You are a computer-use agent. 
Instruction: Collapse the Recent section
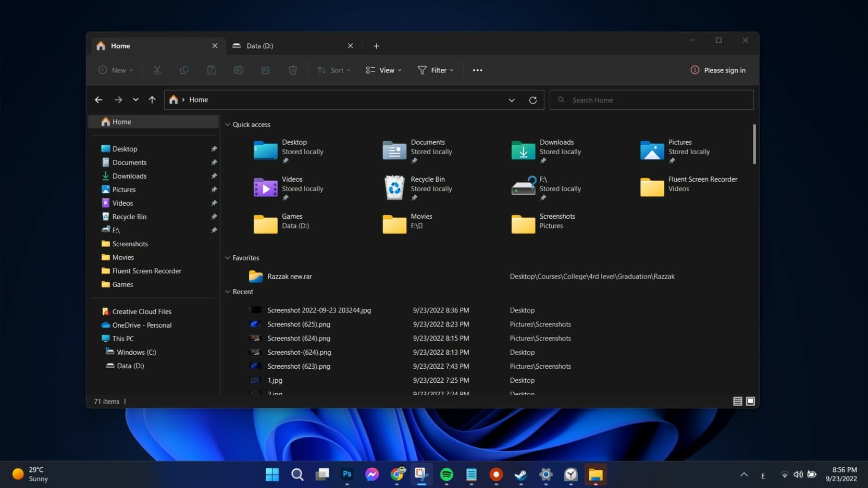pos(228,292)
